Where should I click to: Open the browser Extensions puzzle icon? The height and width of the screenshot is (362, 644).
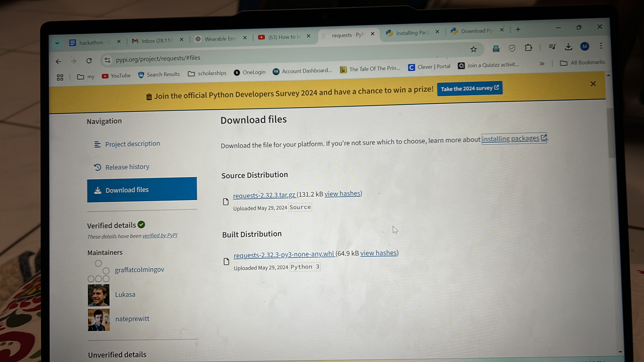pyautogui.click(x=528, y=47)
